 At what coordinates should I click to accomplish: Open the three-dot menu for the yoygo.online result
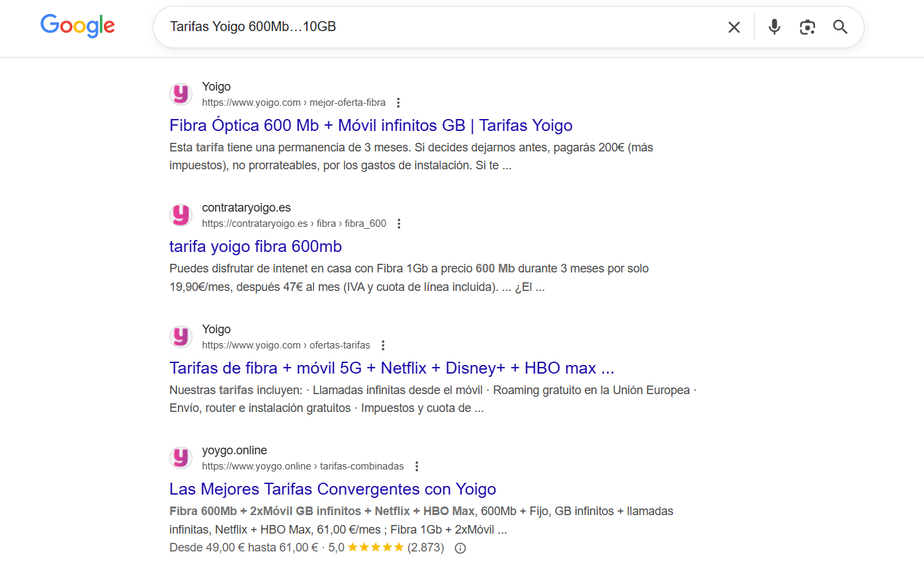click(417, 466)
